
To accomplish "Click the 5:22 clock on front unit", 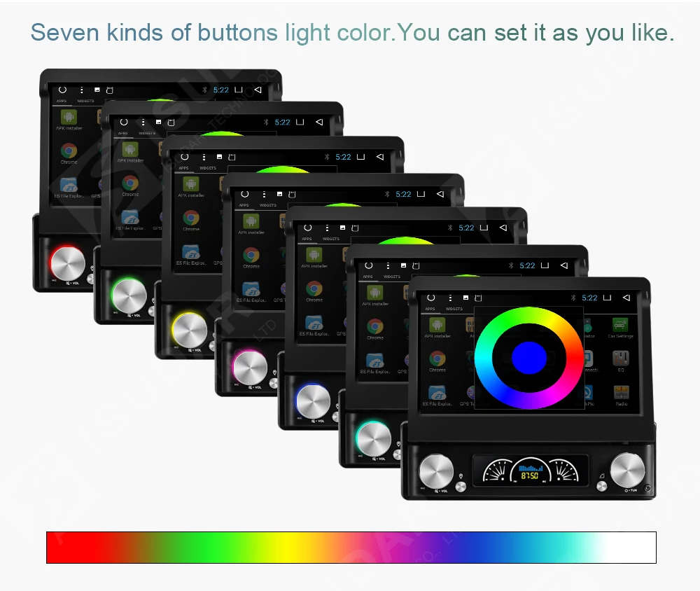I will (x=589, y=298).
